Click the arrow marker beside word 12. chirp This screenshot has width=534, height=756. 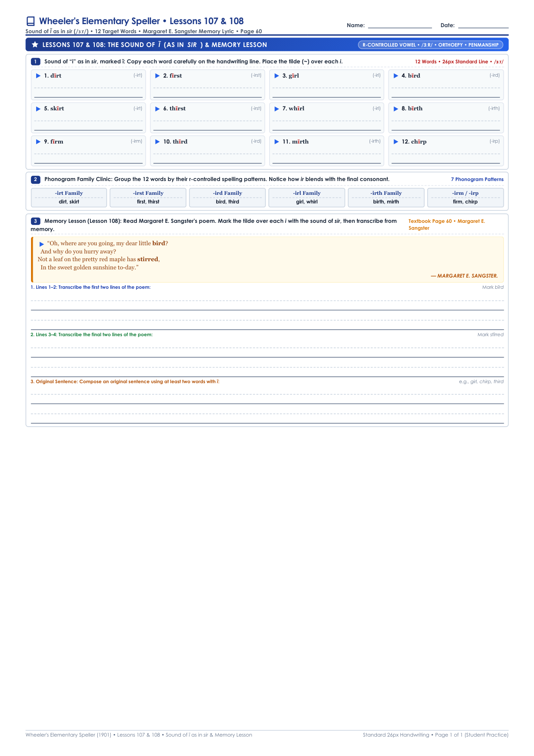[396, 142]
